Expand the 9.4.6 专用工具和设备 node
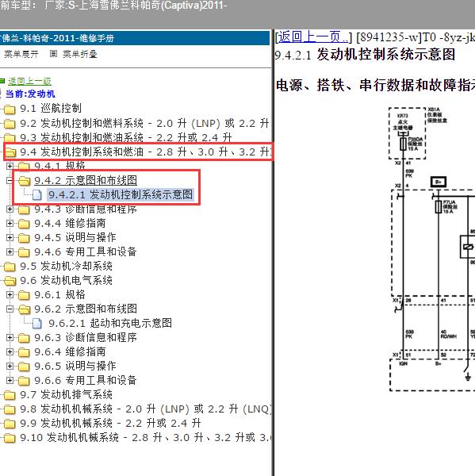 point(10,251)
